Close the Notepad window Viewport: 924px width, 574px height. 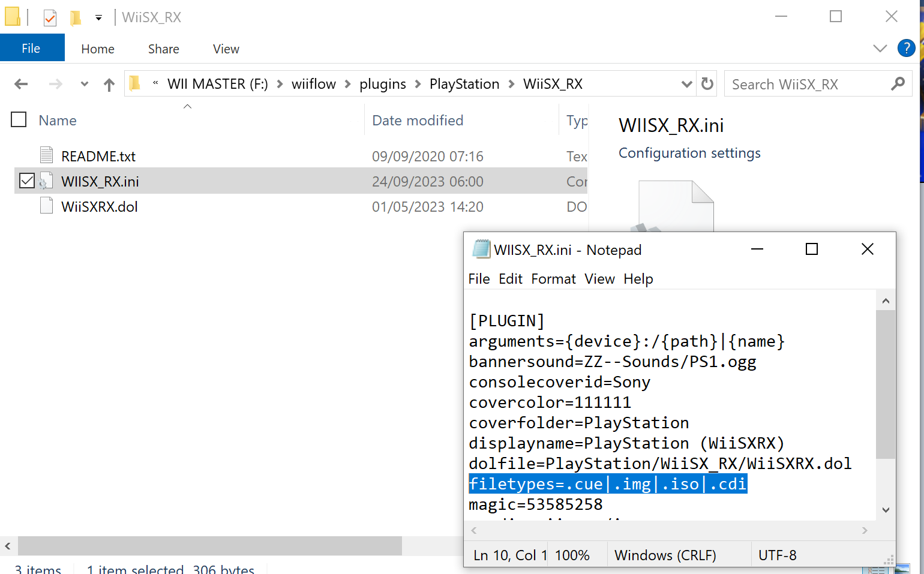tap(868, 249)
